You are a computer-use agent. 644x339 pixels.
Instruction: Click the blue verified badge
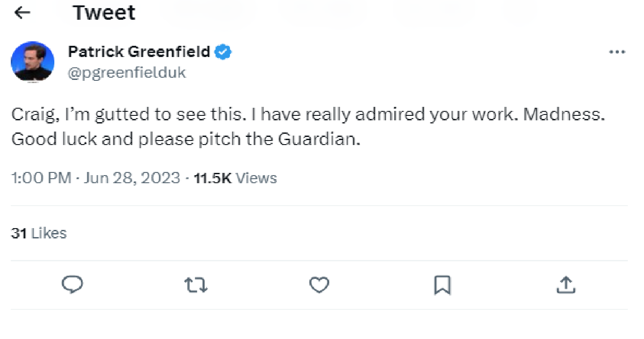(x=223, y=52)
